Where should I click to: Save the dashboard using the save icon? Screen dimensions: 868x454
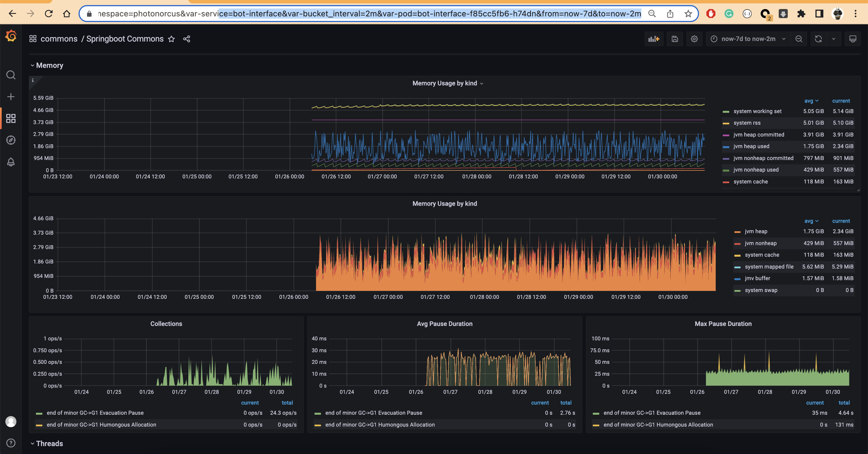click(674, 39)
